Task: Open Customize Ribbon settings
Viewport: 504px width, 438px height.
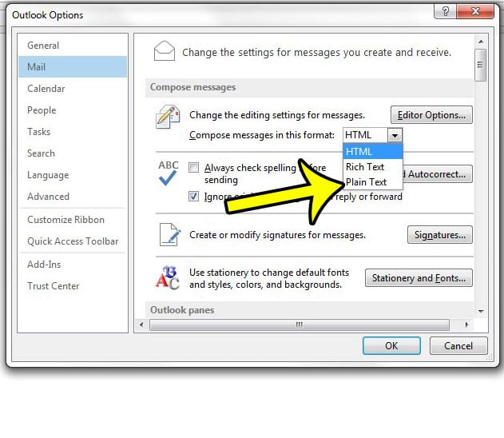Action: point(73,220)
